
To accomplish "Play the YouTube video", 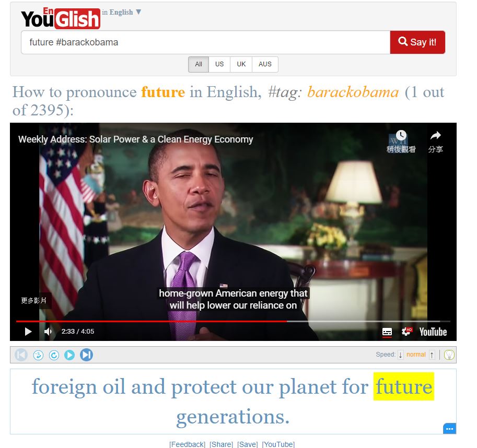I will (x=28, y=331).
